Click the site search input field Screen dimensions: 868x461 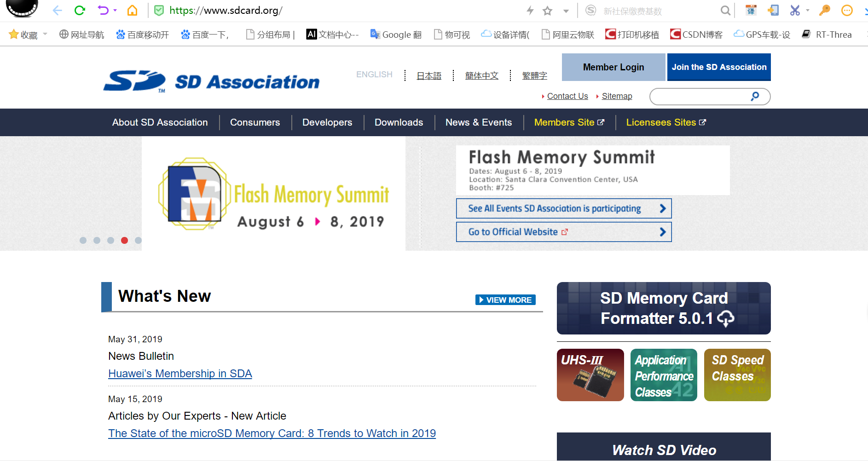coord(710,97)
